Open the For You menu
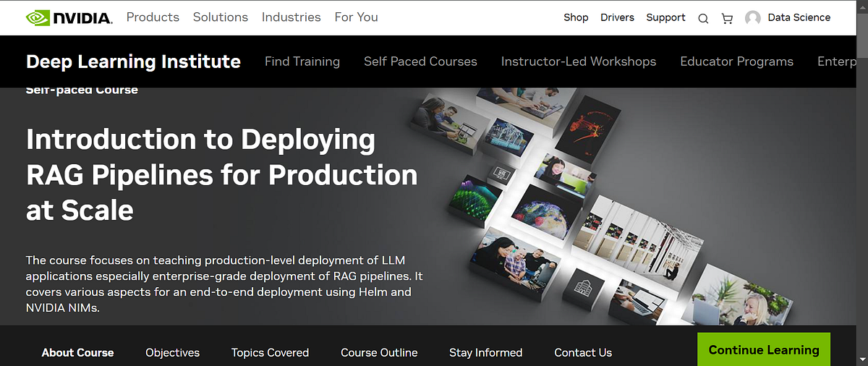Image resolution: width=868 pixels, height=366 pixels. [357, 17]
